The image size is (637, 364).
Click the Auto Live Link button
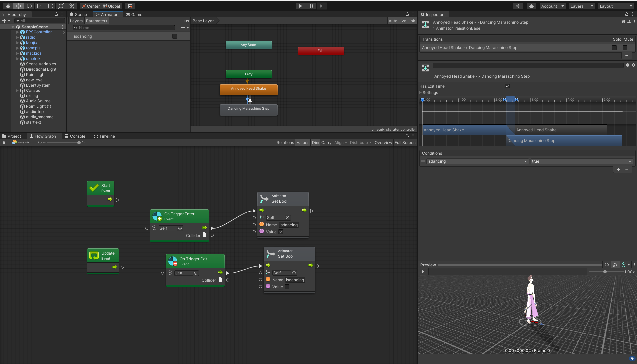[x=402, y=21]
